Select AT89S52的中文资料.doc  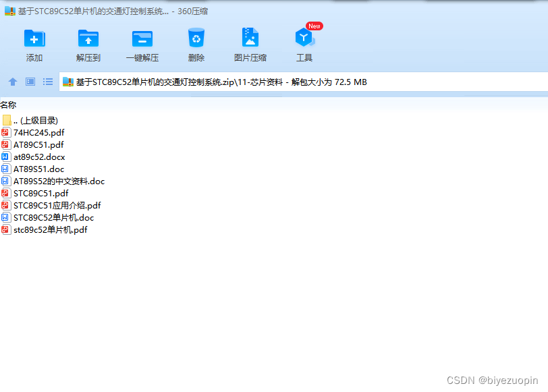point(59,181)
